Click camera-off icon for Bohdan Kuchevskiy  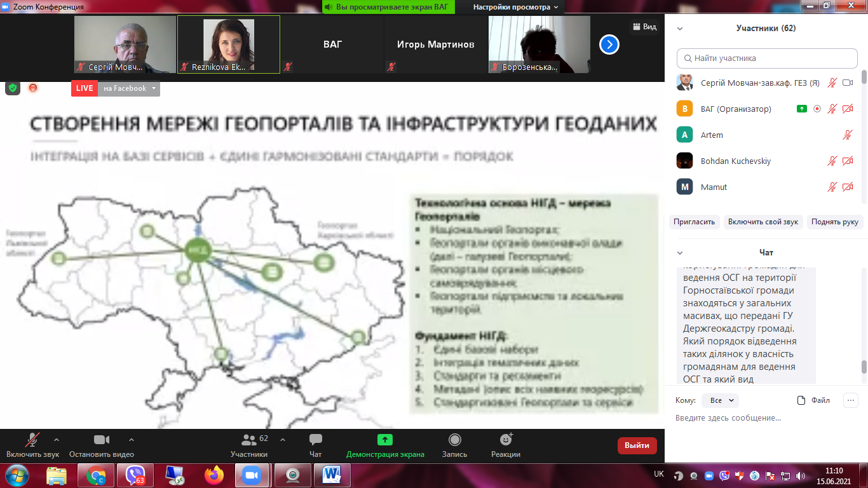[x=848, y=161]
